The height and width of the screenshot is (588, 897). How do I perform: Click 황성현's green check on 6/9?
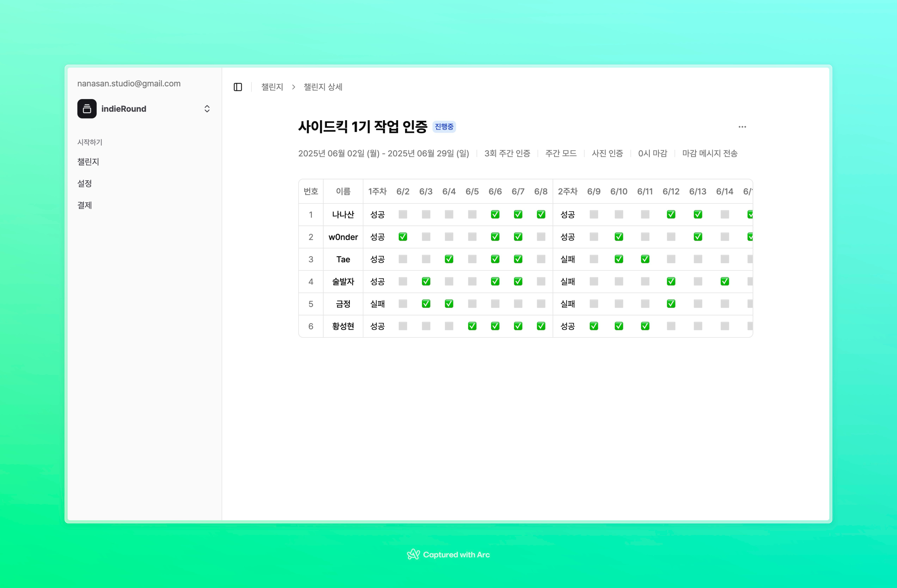[594, 326]
